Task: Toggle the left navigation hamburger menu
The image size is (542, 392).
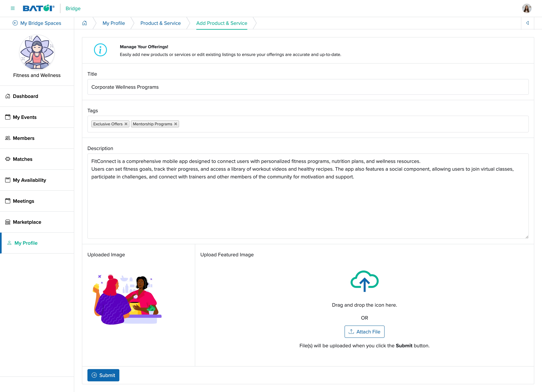Action: [x=12, y=8]
